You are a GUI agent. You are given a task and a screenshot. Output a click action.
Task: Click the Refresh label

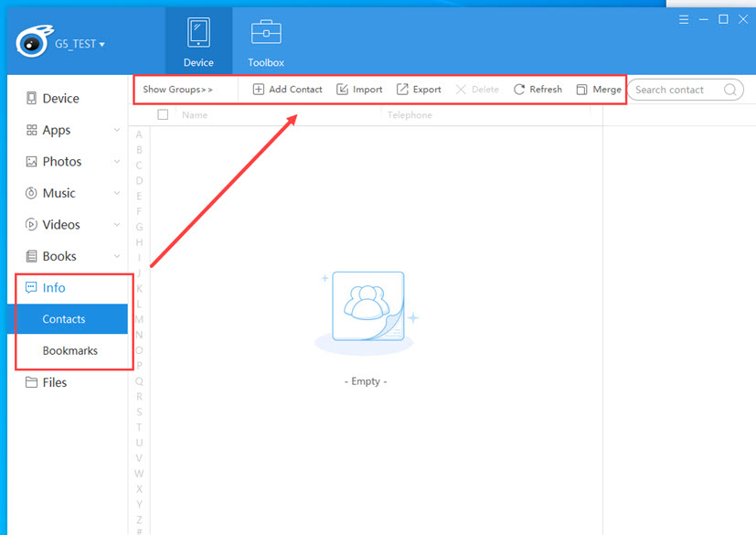coord(546,90)
